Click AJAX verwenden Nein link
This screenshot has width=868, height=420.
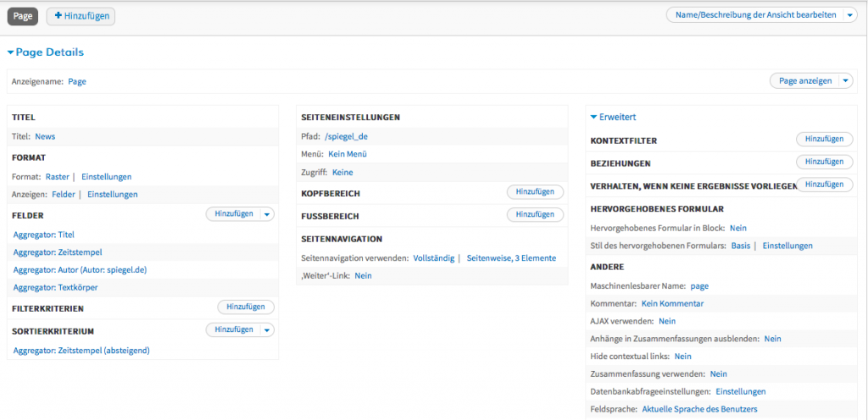[x=666, y=321]
